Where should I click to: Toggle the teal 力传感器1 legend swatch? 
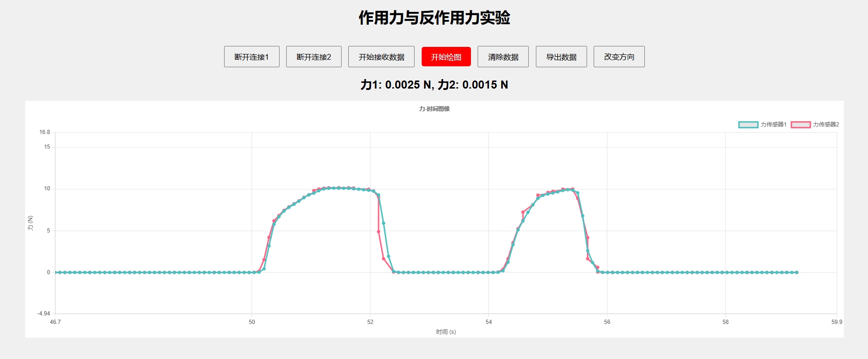[748, 125]
